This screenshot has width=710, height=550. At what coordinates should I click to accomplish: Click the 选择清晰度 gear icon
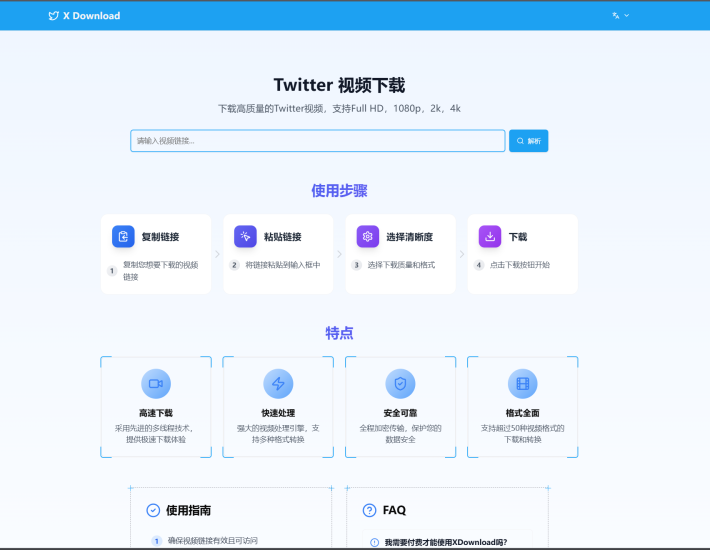click(x=368, y=236)
